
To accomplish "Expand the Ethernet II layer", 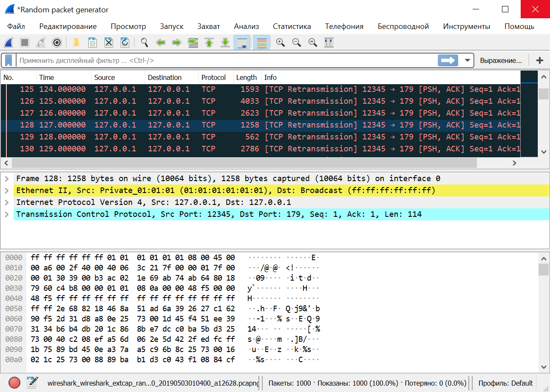I will [7, 190].
